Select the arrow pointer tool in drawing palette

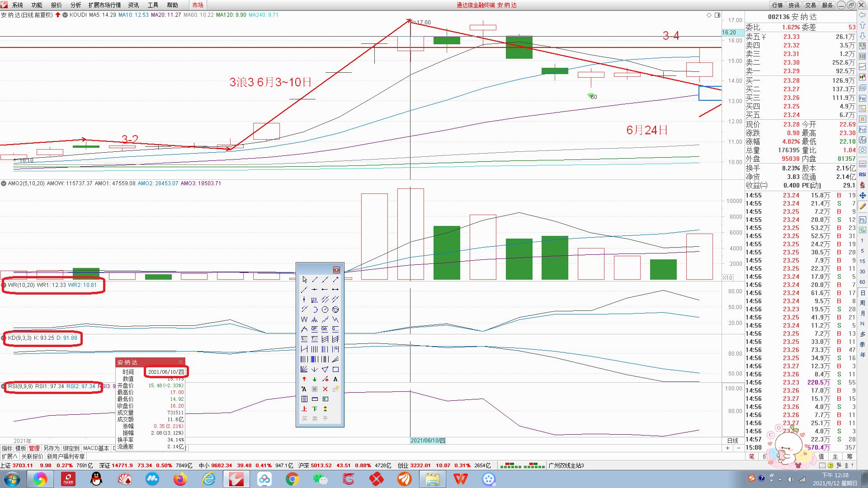point(304,280)
